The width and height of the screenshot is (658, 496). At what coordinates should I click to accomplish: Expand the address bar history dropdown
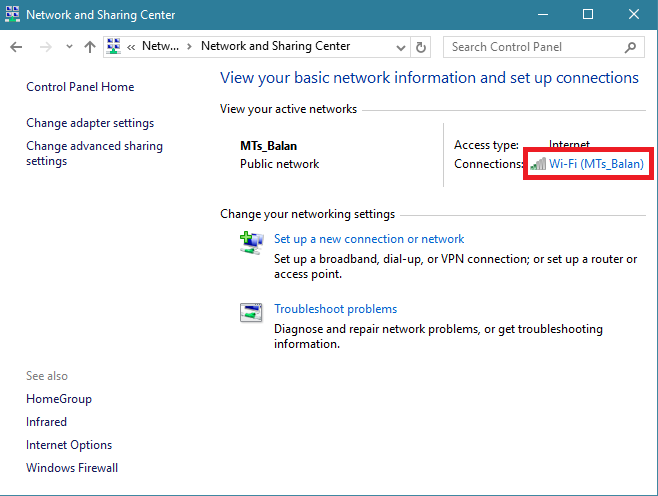click(x=400, y=47)
